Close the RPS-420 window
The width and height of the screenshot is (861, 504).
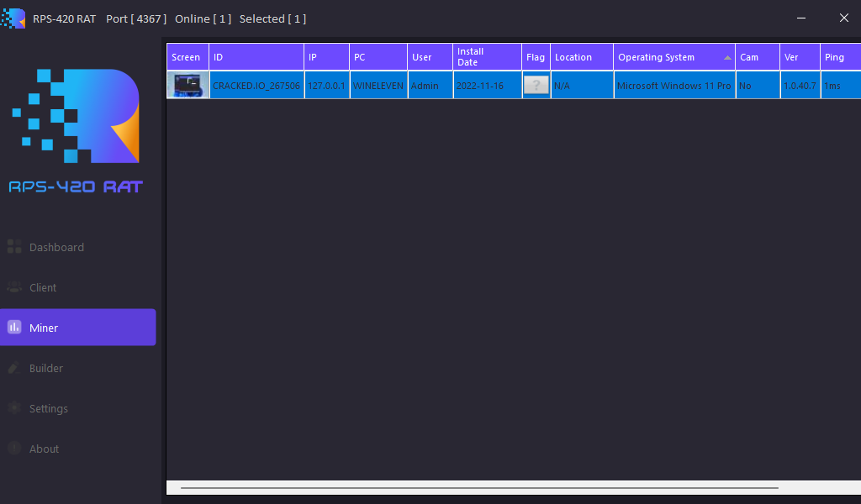tap(844, 18)
